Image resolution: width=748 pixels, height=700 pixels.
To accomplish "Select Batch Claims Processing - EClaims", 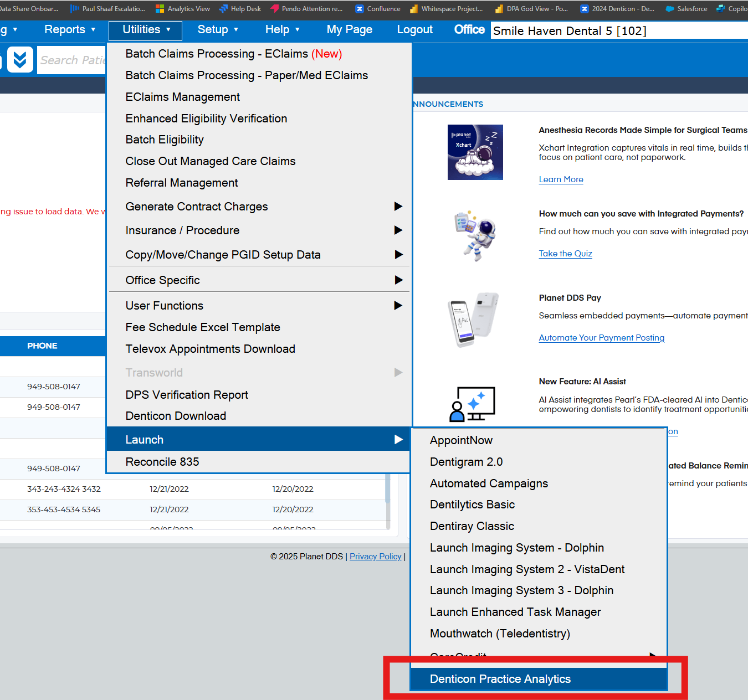I will tap(217, 54).
